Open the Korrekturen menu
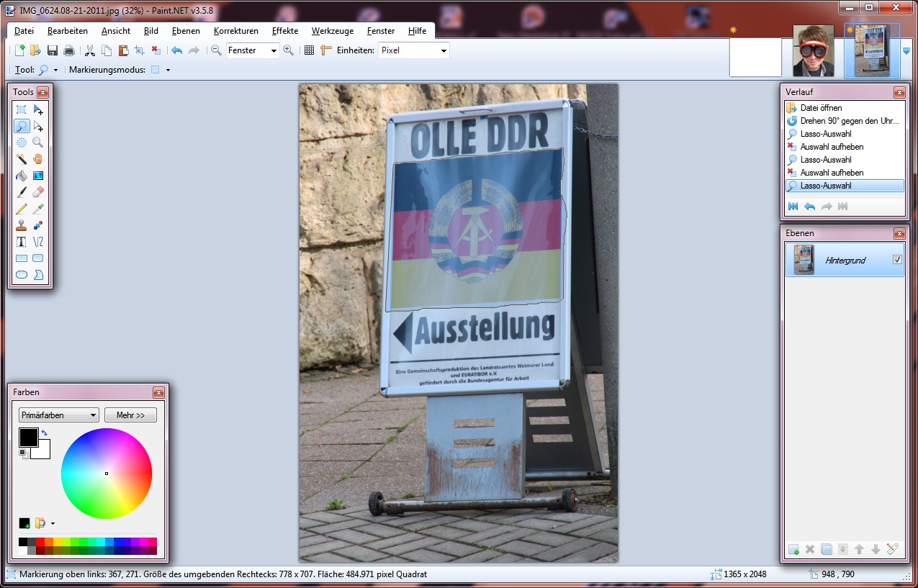This screenshot has height=588, width=918. (236, 31)
